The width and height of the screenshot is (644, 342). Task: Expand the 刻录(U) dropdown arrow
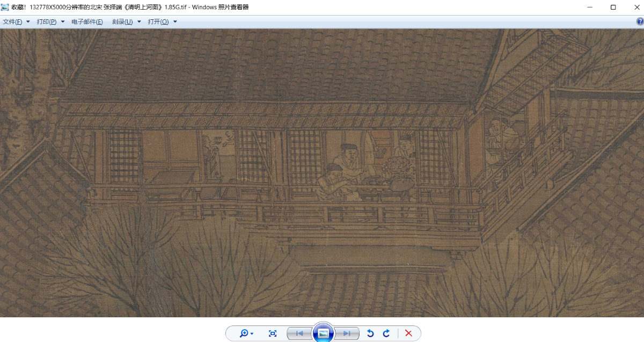click(x=139, y=21)
